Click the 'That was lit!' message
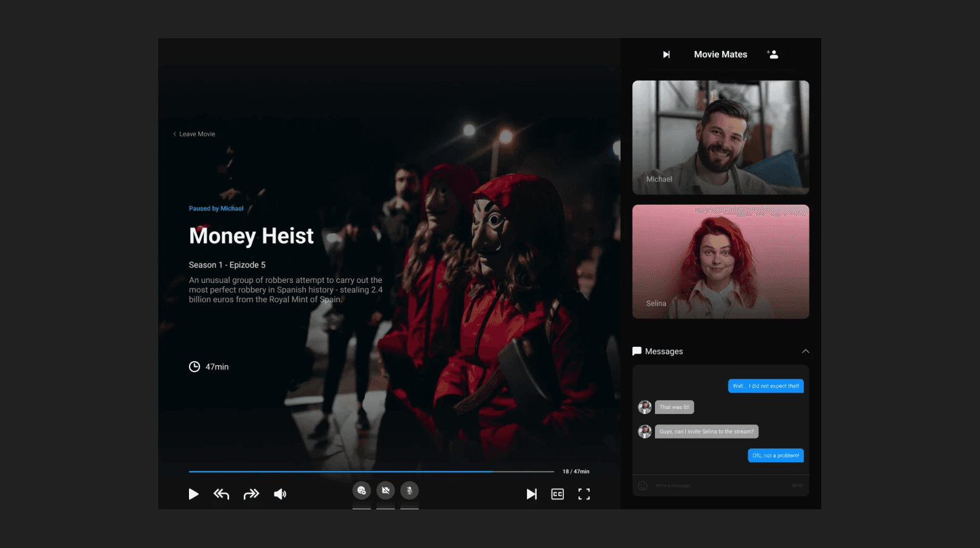 [675, 407]
